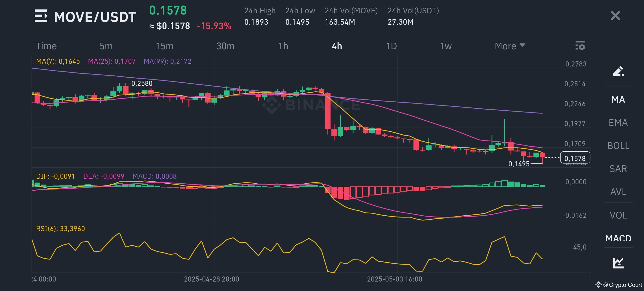Screen dimensions: 644x291
Task: Click the green last price 0.1578
Action: pos(168,10)
